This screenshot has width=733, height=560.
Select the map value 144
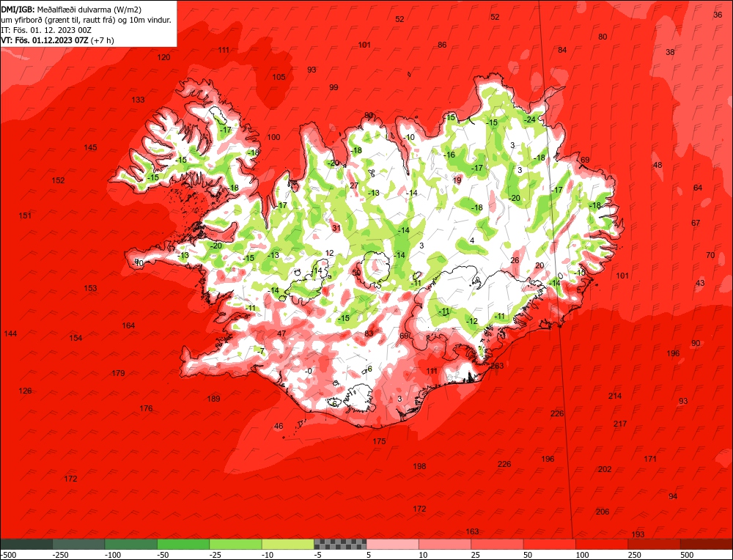pyautogui.click(x=10, y=334)
